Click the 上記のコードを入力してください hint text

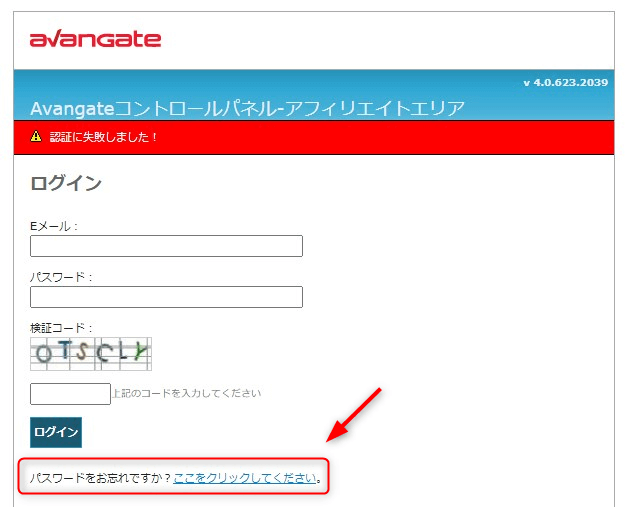(x=187, y=393)
